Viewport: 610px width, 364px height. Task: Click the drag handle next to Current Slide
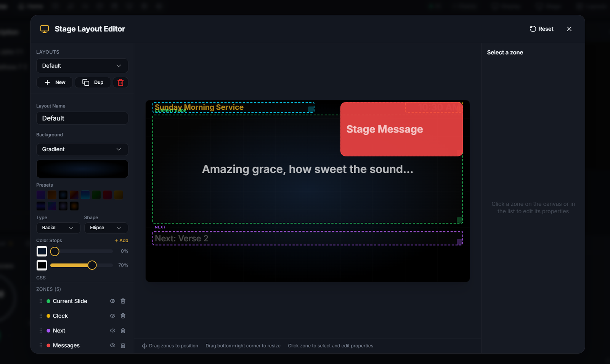40,301
